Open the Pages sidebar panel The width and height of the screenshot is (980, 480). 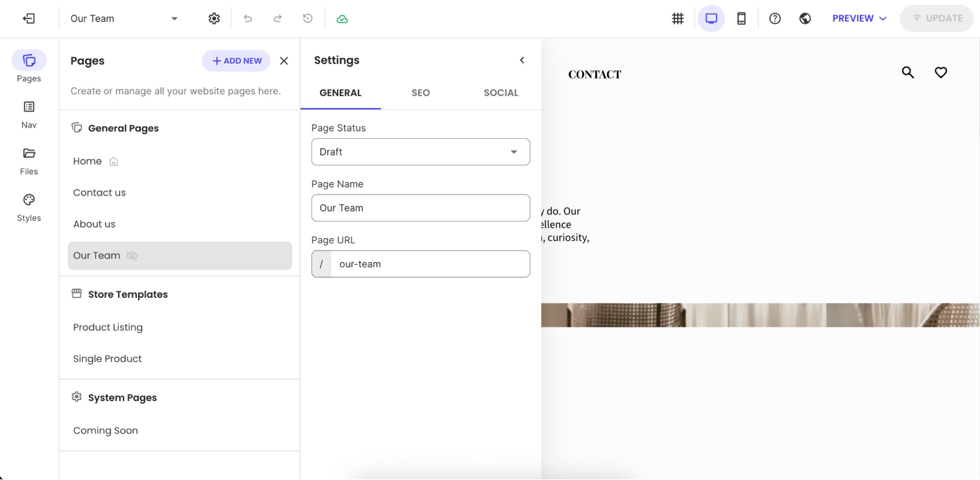(x=29, y=67)
